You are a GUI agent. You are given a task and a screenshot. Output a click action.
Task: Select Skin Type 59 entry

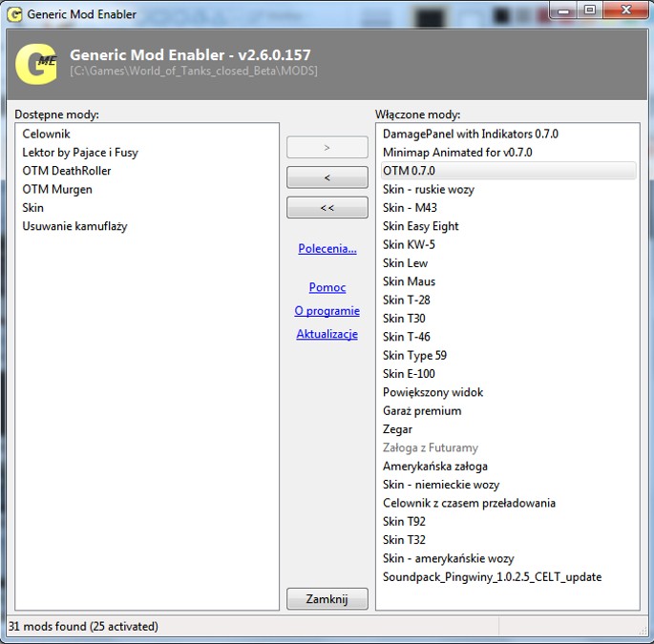[x=414, y=356]
